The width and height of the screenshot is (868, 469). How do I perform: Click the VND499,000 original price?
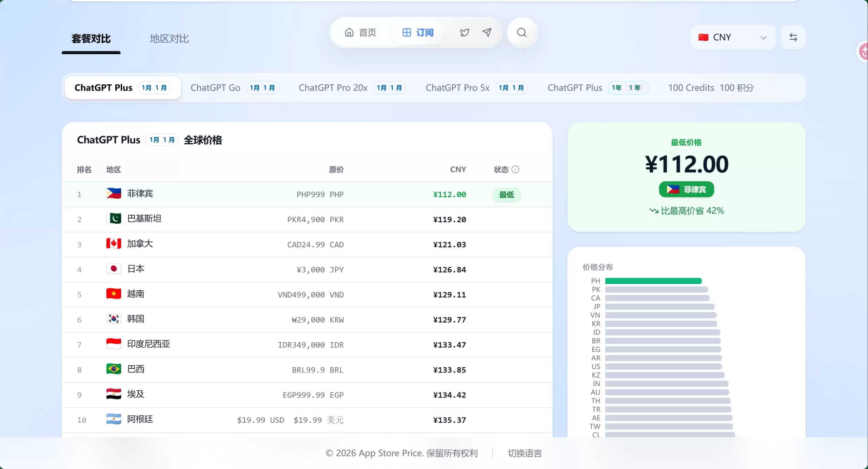[x=311, y=295]
